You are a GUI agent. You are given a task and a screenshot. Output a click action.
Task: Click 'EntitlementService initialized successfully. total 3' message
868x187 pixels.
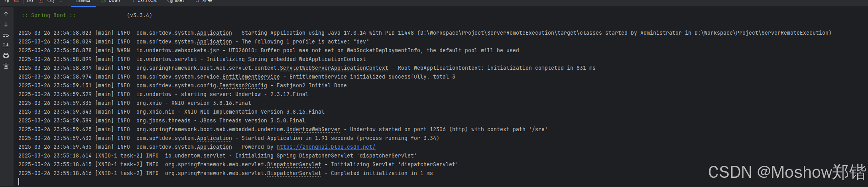tap(372, 77)
